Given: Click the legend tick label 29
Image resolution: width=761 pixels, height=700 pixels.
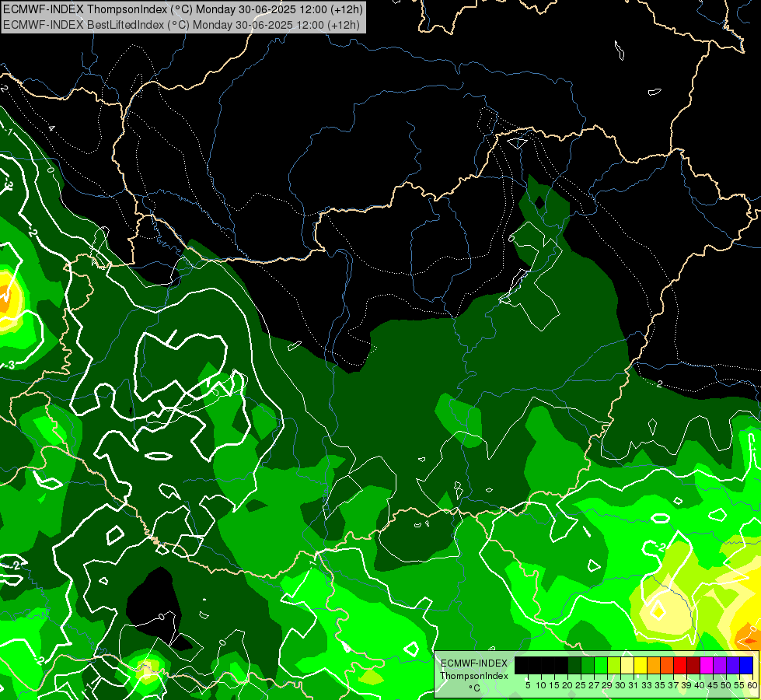Looking at the screenshot, I should 607,685.
